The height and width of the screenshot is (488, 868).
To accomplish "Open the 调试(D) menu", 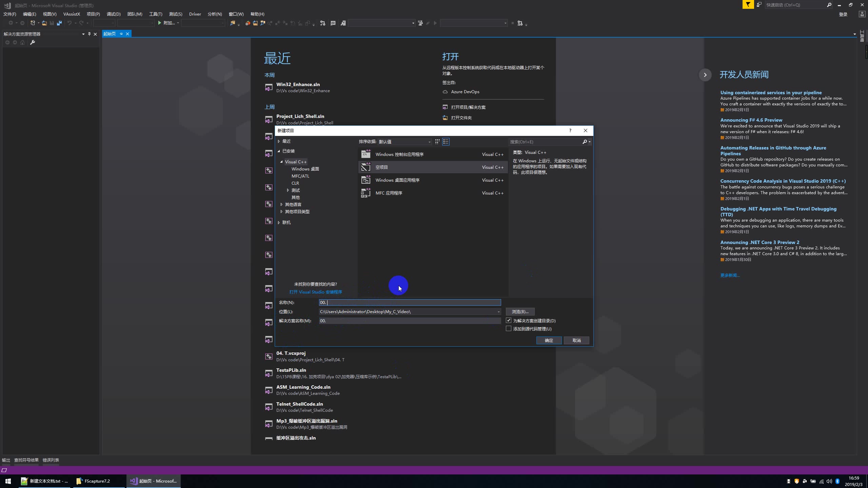I will [x=113, y=14].
